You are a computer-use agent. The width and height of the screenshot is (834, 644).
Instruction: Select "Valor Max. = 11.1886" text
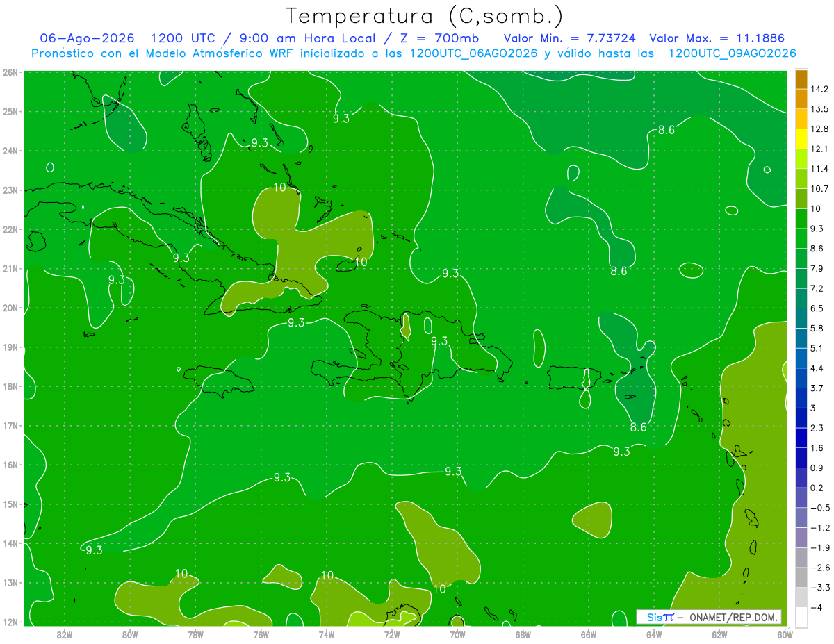(x=718, y=38)
